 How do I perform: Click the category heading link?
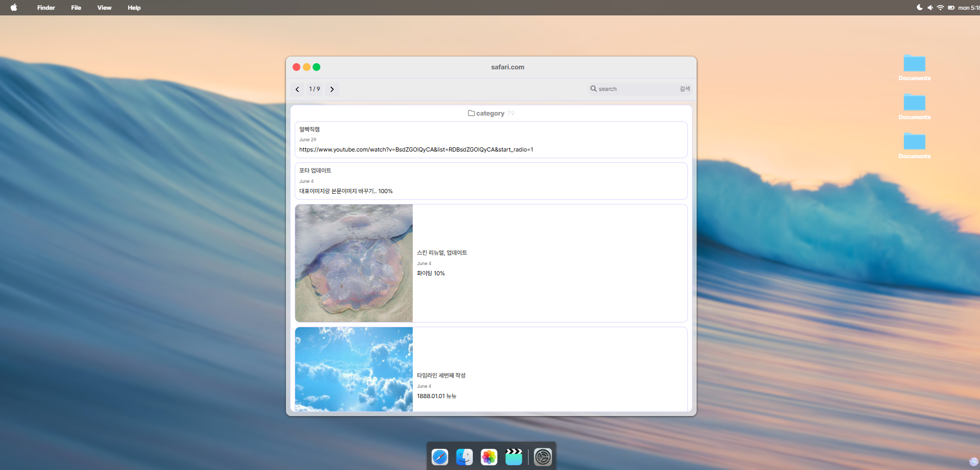coord(490,114)
